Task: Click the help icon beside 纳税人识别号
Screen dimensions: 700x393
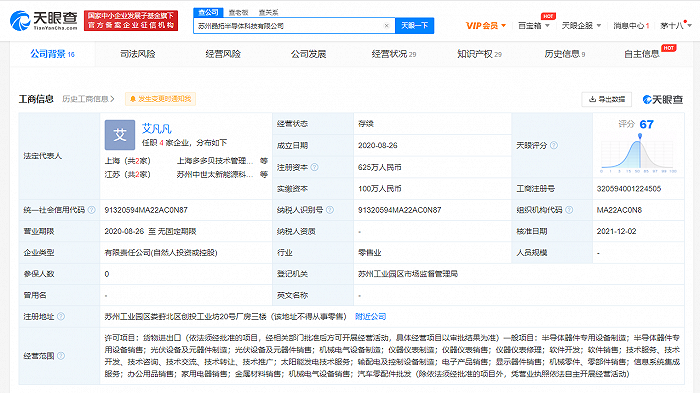Action: [330, 210]
